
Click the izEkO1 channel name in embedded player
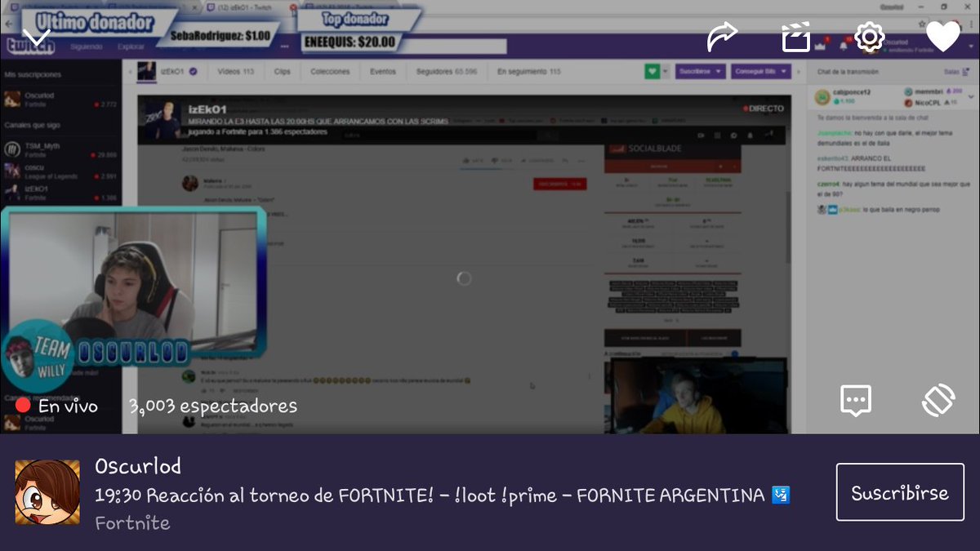pos(207,109)
